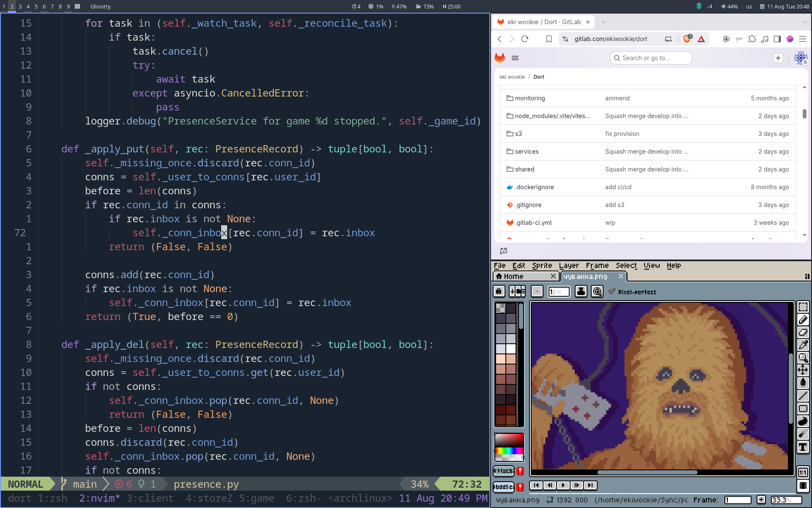
Task: Click the Brave Shields icon
Action: click(687, 39)
